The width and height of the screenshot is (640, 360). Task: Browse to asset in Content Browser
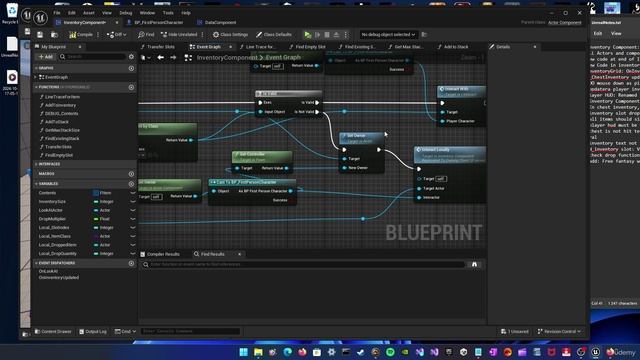pos(54,35)
